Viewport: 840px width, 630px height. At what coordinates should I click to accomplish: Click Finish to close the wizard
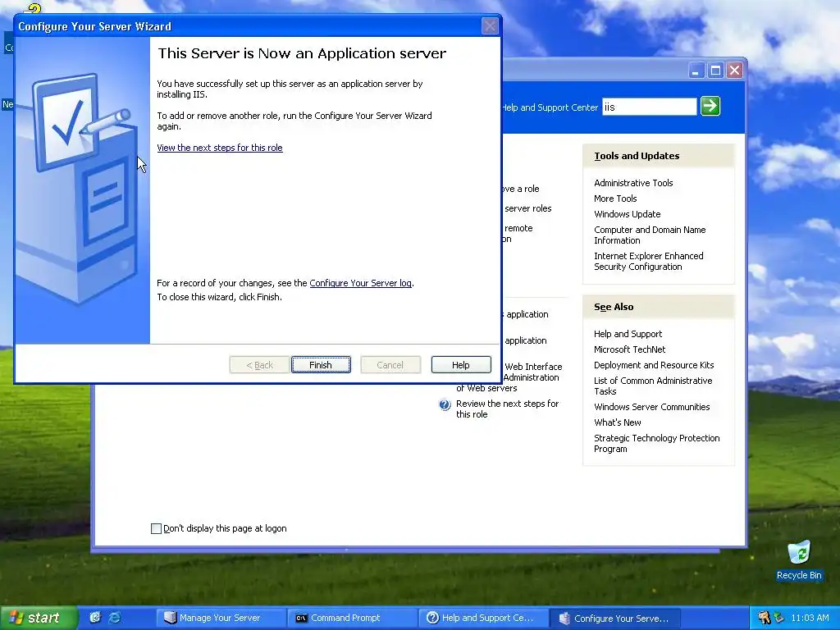[x=321, y=365]
